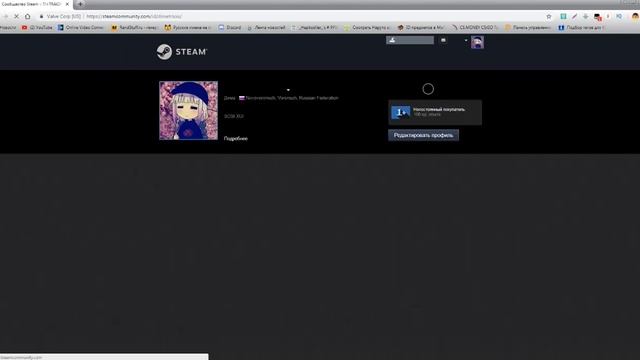Viewport: 640px width, 360px height.
Task: Open the RandStuff.ru bookmark
Action: coord(134,27)
